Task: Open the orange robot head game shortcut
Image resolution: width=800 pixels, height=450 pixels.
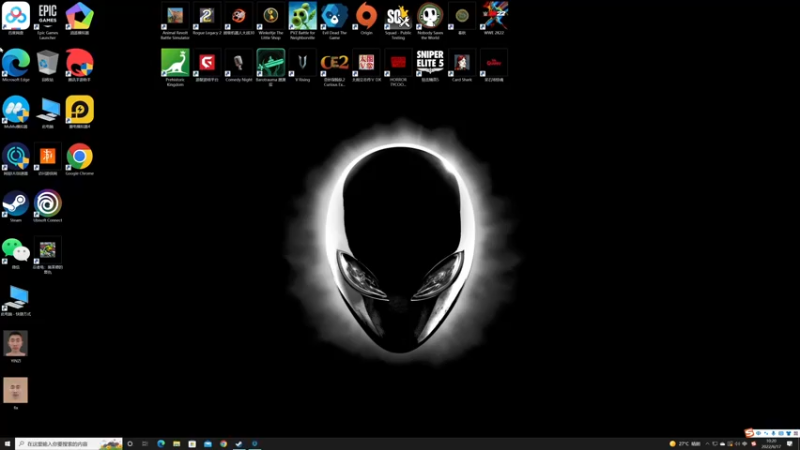Action: pyautogui.click(x=239, y=18)
